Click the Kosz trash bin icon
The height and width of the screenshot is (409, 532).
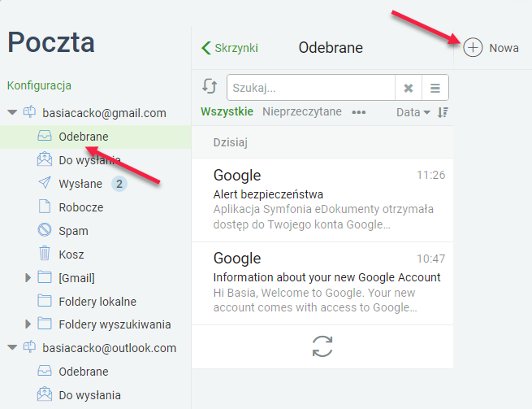(x=45, y=254)
